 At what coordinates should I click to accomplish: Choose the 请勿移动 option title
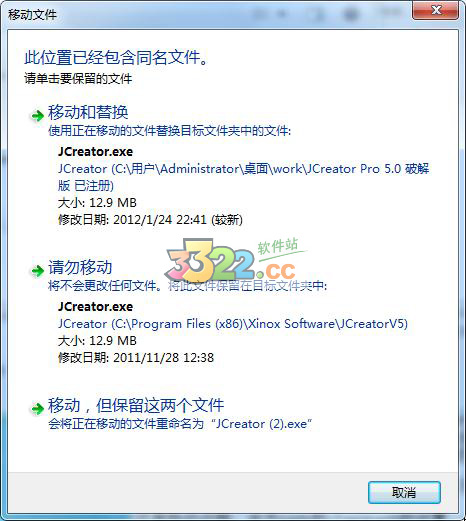[80, 267]
